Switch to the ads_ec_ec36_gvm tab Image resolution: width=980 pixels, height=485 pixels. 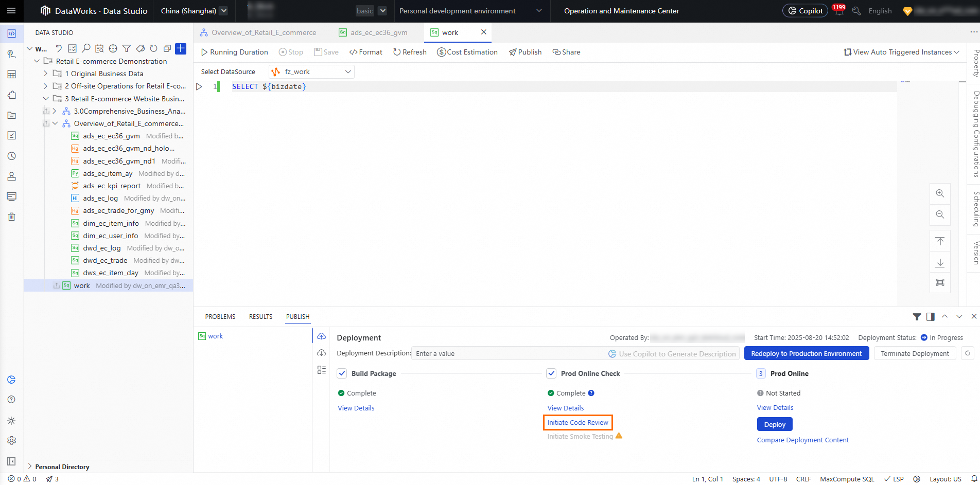click(x=373, y=32)
